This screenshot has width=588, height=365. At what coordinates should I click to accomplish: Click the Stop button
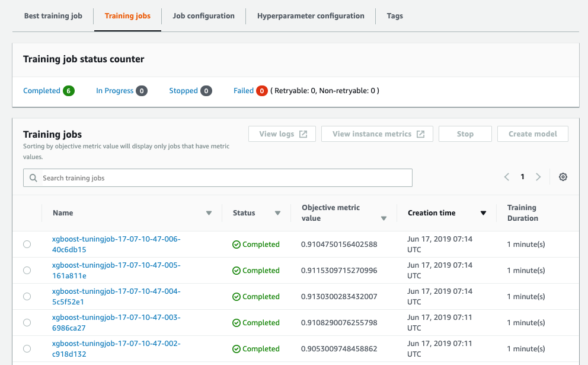[465, 134]
